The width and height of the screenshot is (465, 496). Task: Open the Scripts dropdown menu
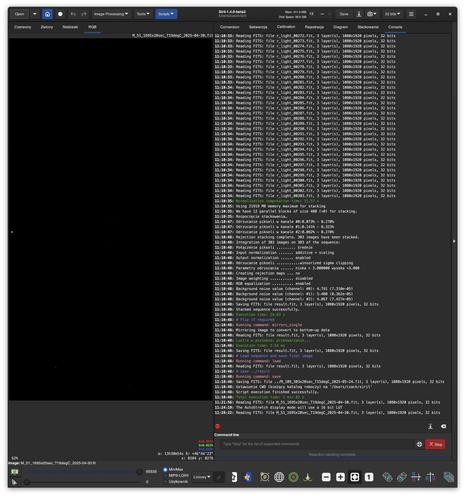coord(166,14)
